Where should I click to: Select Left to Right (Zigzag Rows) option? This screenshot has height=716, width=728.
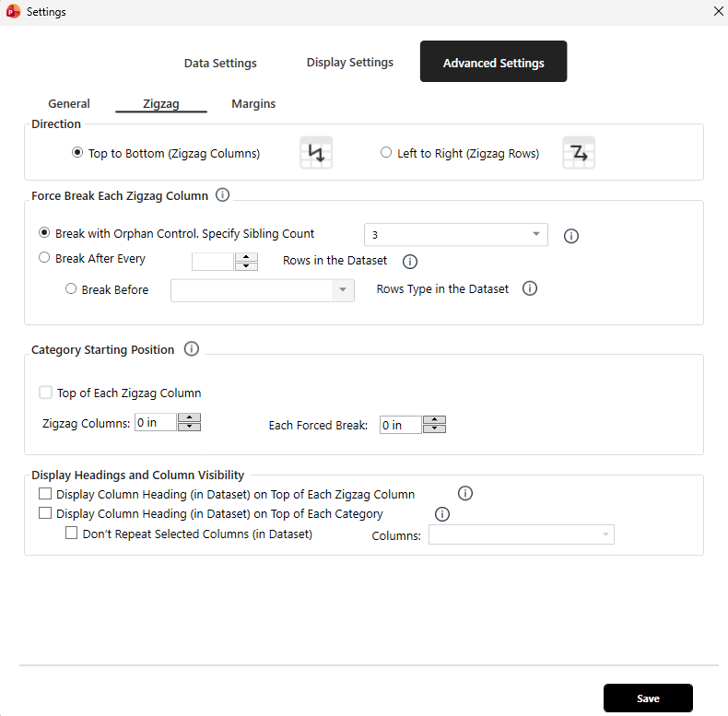click(x=386, y=153)
